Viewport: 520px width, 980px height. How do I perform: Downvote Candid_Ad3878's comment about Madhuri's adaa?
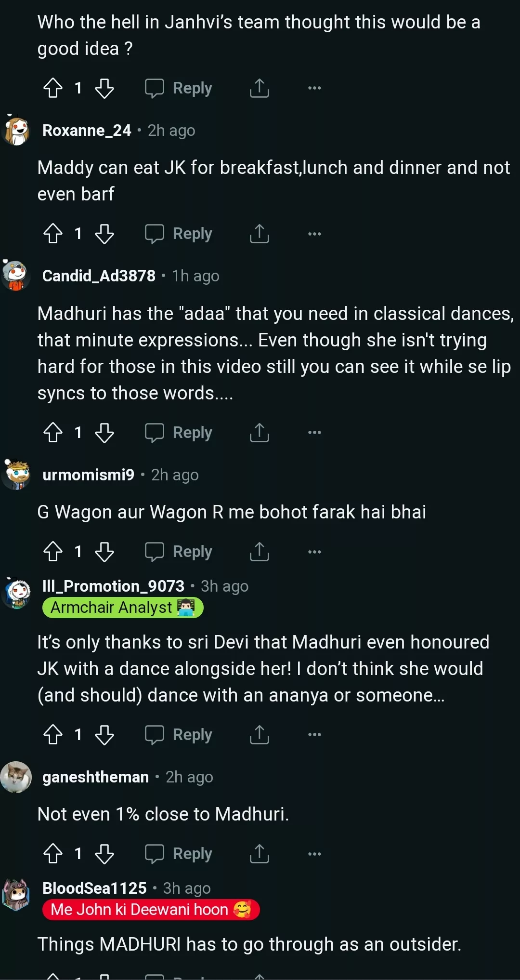click(x=104, y=433)
